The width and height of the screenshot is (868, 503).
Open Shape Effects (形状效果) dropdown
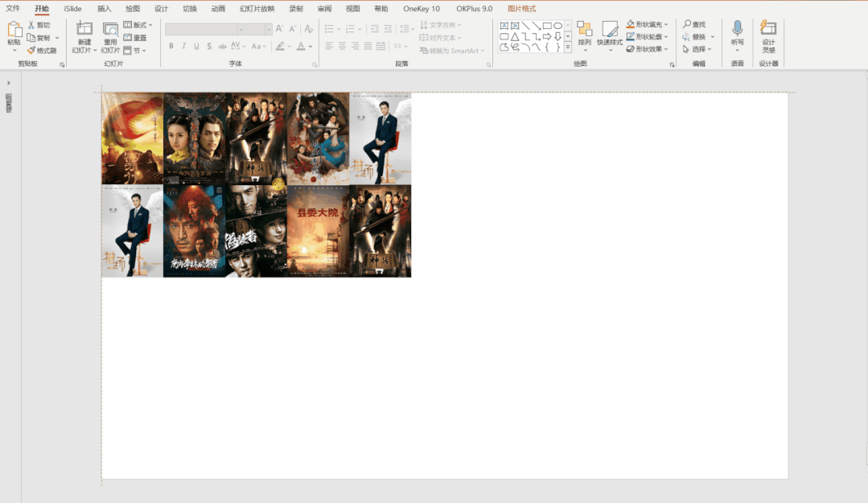(x=648, y=49)
